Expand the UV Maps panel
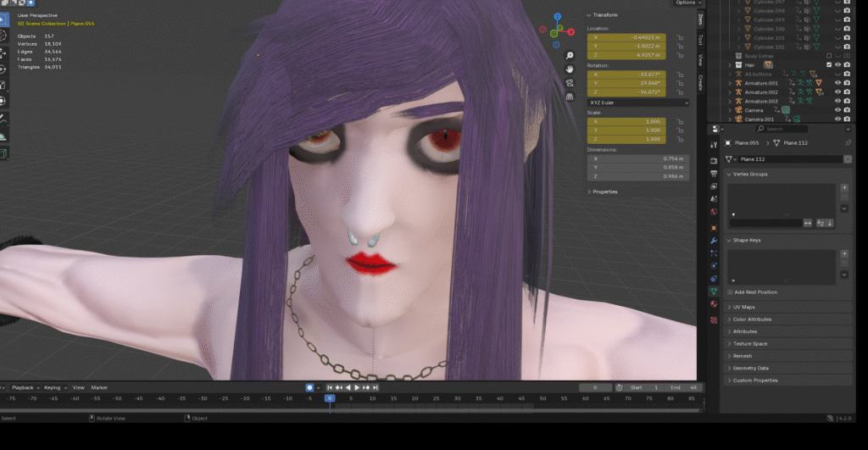868x450 pixels. click(x=743, y=307)
